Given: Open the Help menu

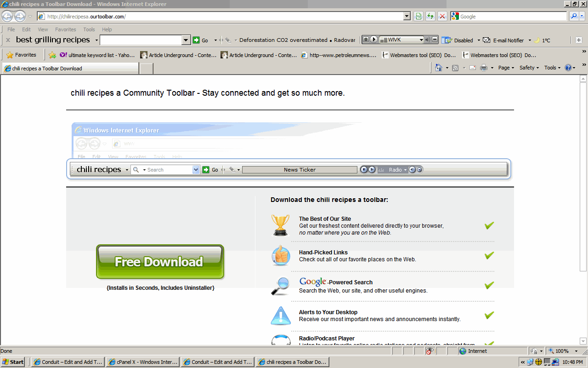Looking at the screenshot, I should point(107,29).
